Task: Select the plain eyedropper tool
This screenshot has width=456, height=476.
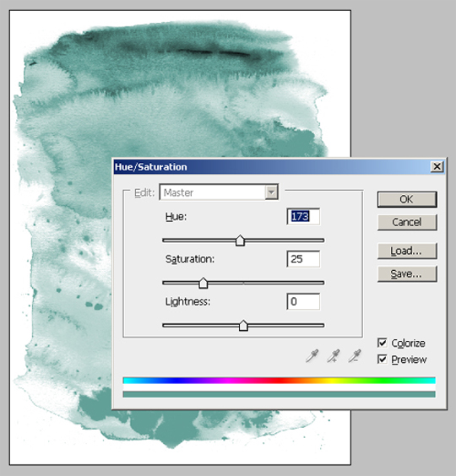Action: point(312,355)
